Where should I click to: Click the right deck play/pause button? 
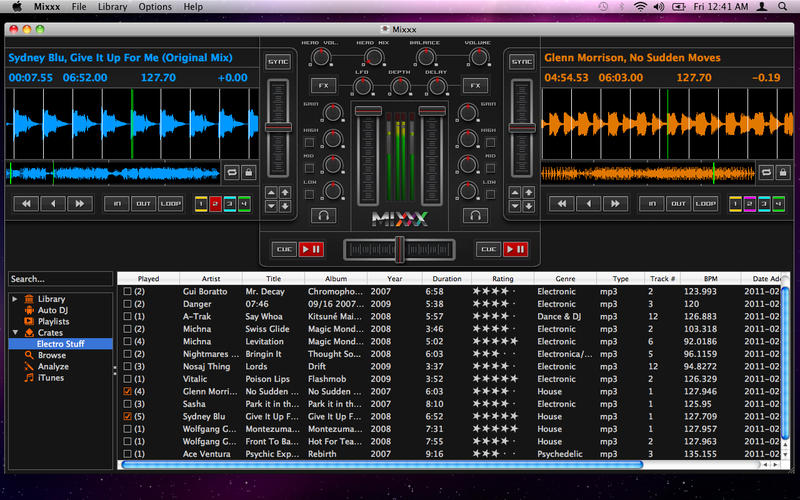point(516,249)
